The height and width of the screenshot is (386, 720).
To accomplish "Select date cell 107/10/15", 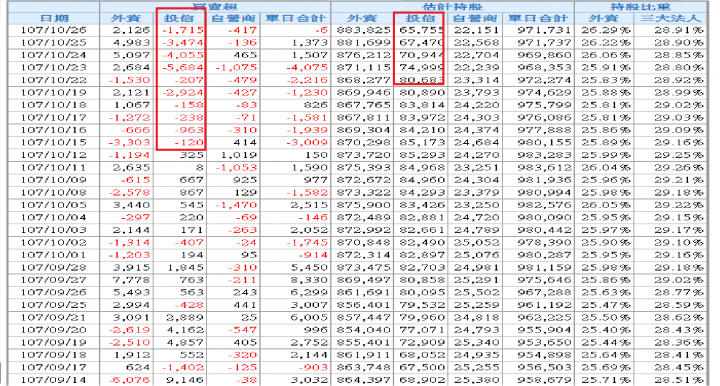I will [x=53, y=142].
